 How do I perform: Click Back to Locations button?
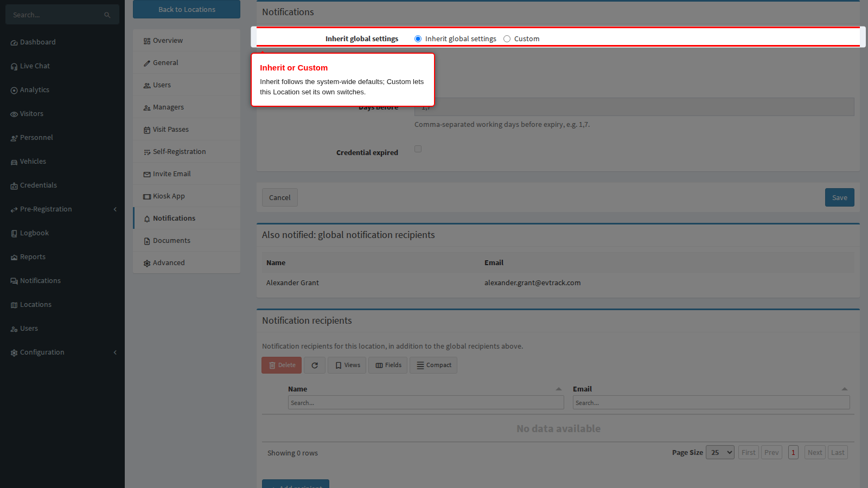point(187,9)
